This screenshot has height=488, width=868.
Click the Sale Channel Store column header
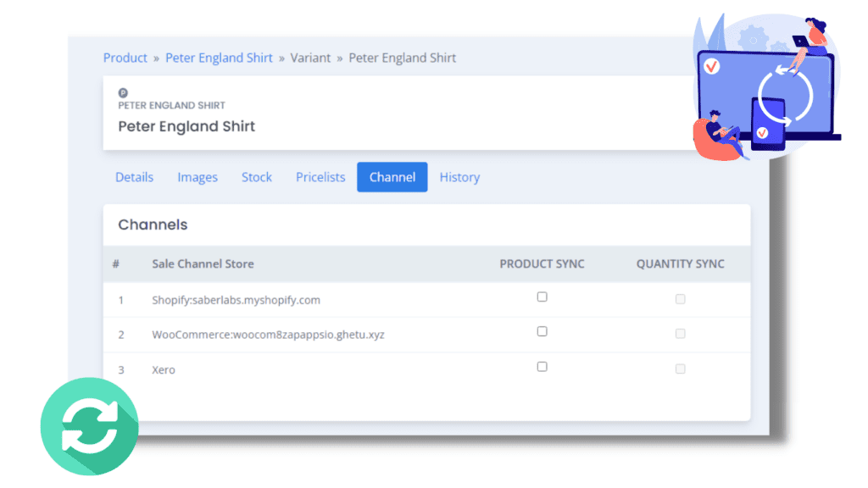tap(203, 264)
